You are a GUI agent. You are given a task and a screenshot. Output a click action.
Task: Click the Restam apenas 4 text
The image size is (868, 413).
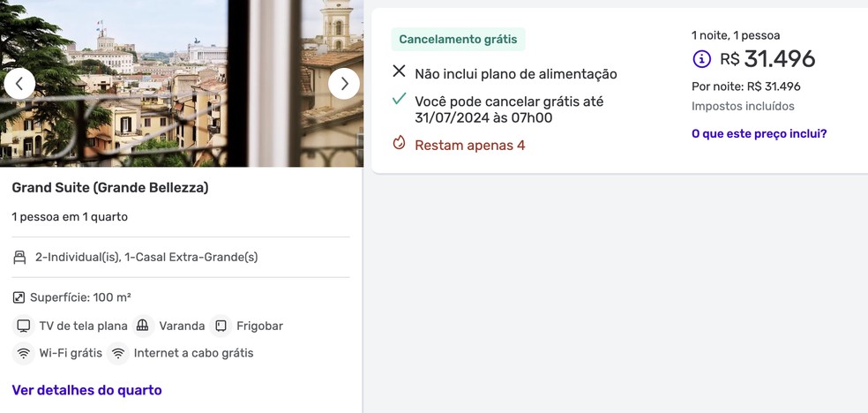470,146
